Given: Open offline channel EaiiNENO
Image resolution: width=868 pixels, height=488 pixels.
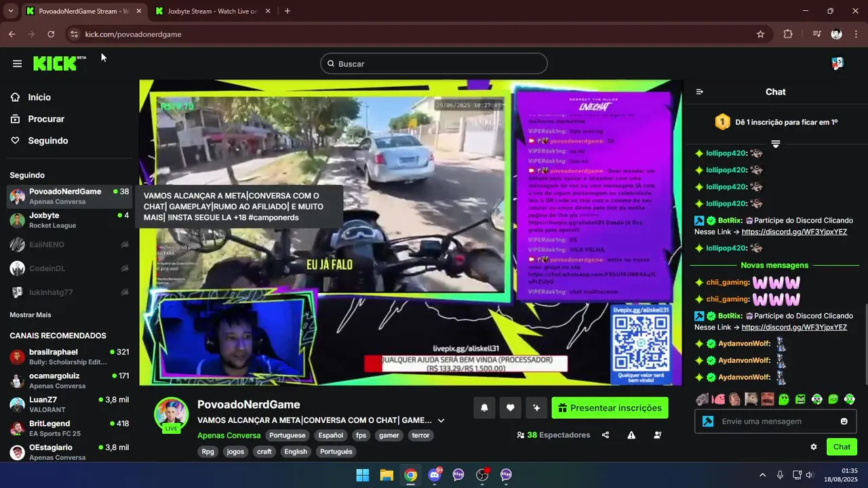Looking at the screenshot, I should click(68, 245).
